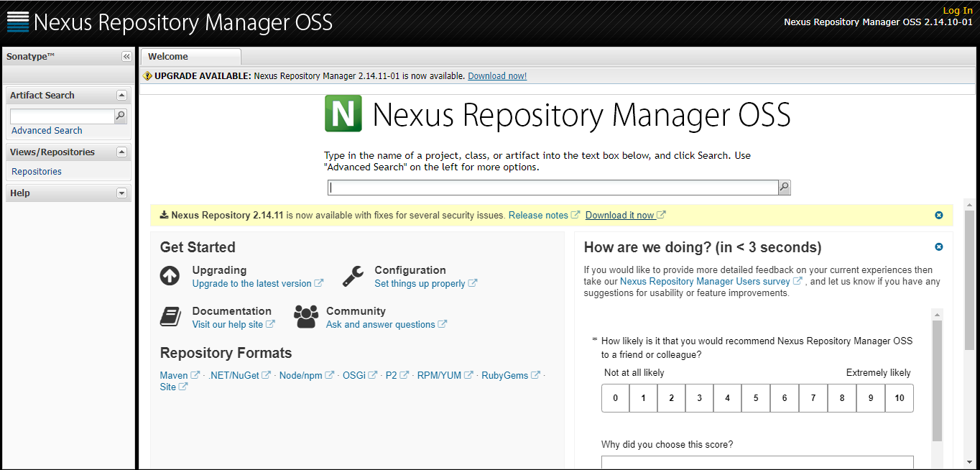The width and height of the screenshot is (980, 470).
Task: Select score 9 in the survey
Action: [871, 398]
